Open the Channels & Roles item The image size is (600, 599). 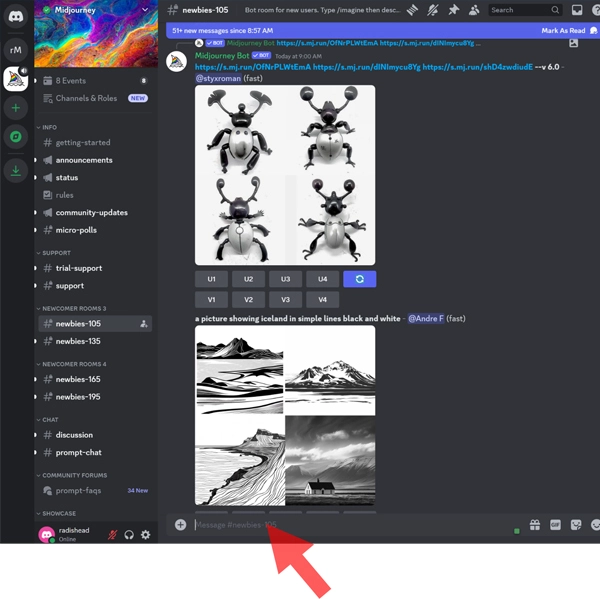pos(86,98)
